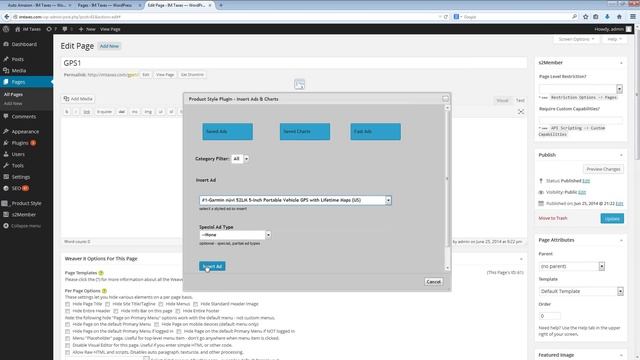Open the Media library menu

coord(18,71)
